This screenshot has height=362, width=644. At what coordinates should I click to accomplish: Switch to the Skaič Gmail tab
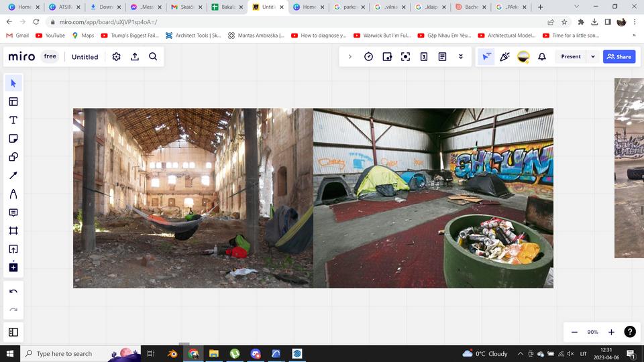[x=186, y=7]
